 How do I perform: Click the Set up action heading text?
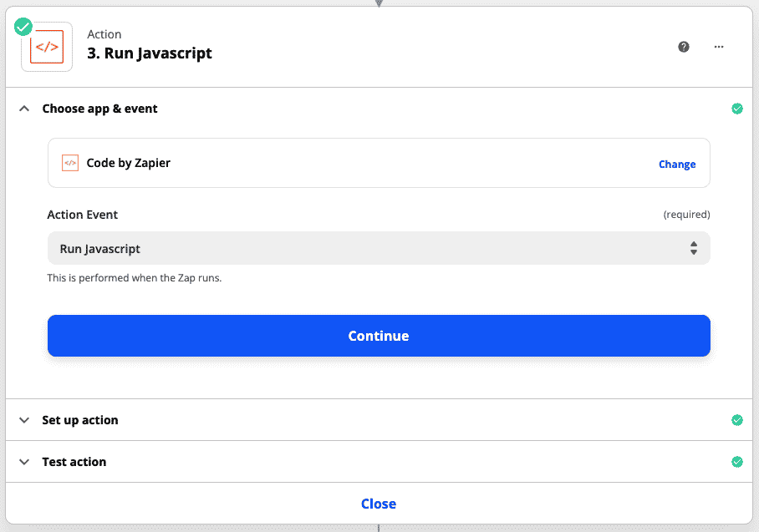tap(80, 420)
